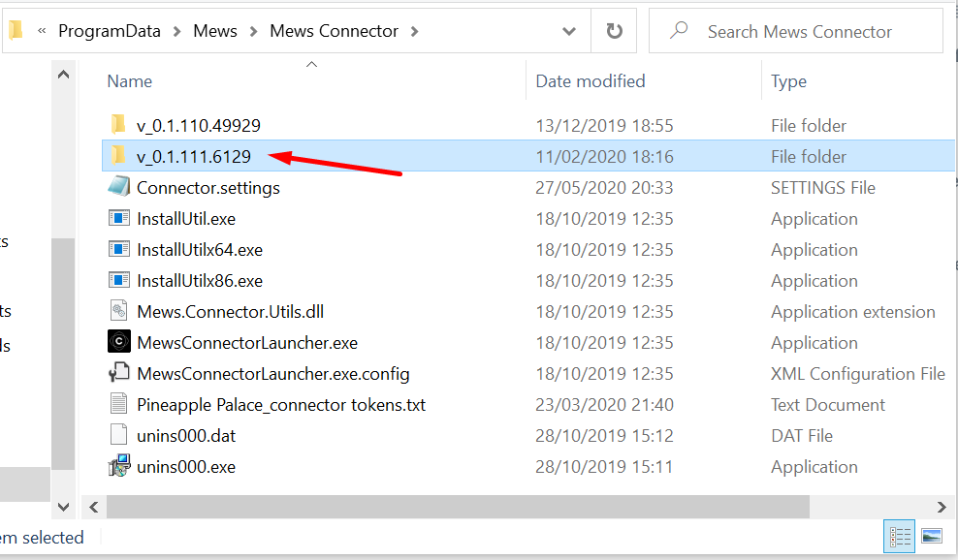The image size is (958, 560).
Task: Click the Text Document type cell
Action: click(827, 405)
